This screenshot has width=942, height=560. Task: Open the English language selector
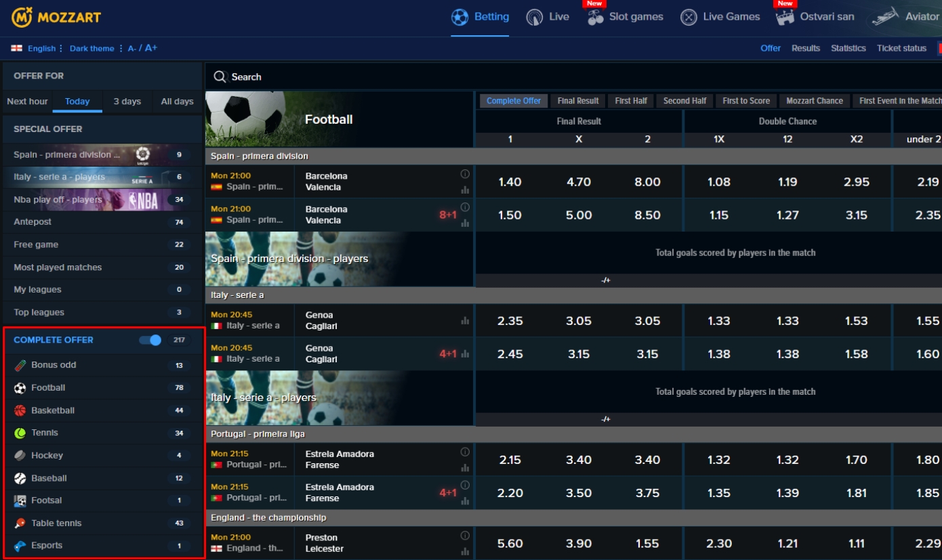[37, 48]
